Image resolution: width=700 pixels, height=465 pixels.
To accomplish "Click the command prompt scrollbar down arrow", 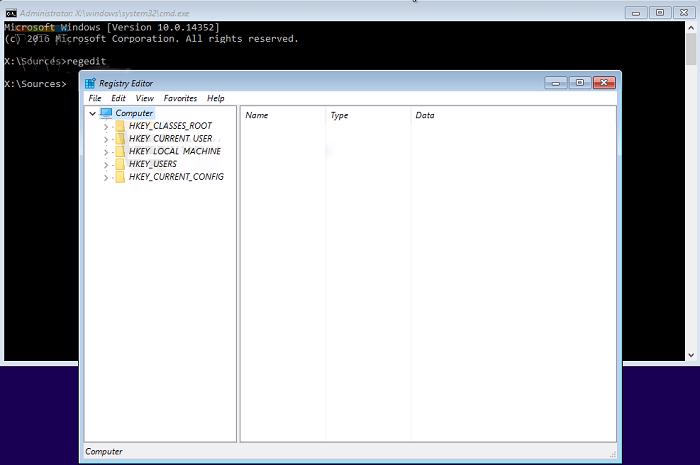I will point(691,355).
